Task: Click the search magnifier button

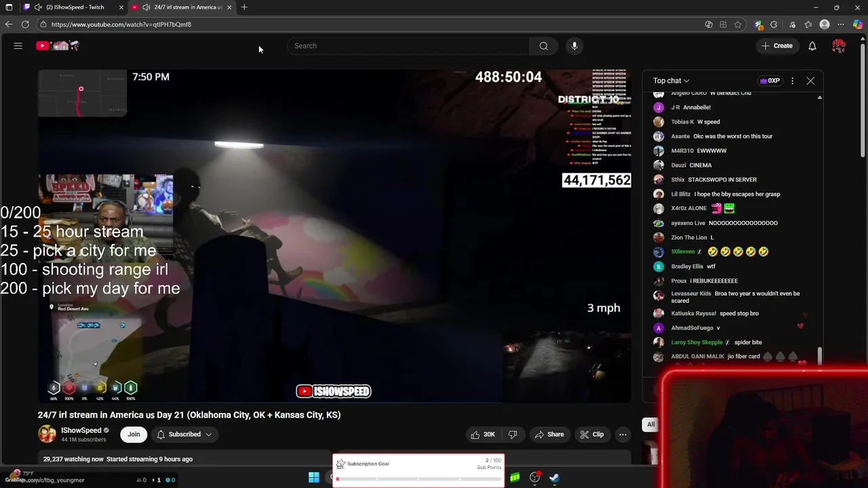Action: (543, 46)
